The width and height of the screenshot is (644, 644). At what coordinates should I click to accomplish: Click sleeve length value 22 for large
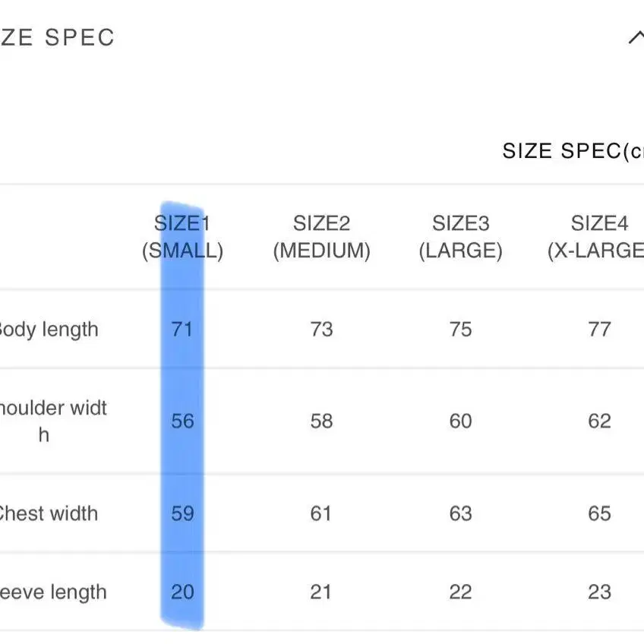[x=460, y=592]
